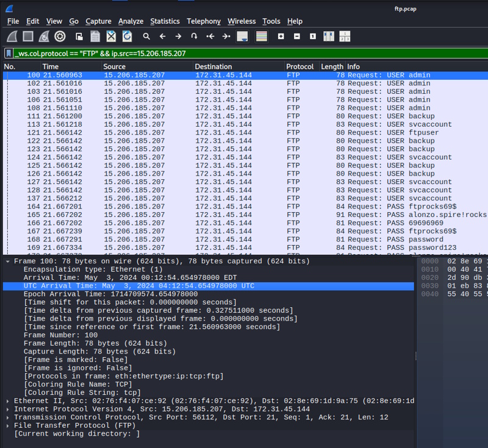Select the Frame Number: 100 line

[x=209, y=335]
